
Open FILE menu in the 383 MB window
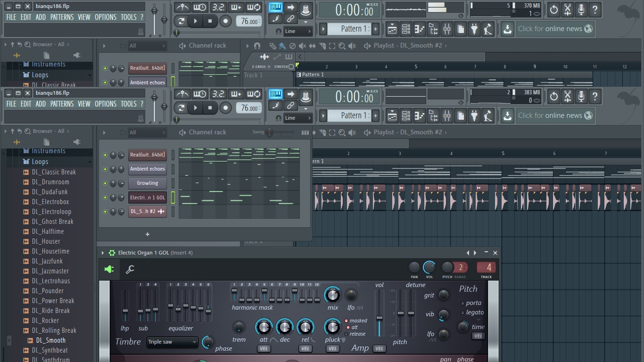point(11,104)
